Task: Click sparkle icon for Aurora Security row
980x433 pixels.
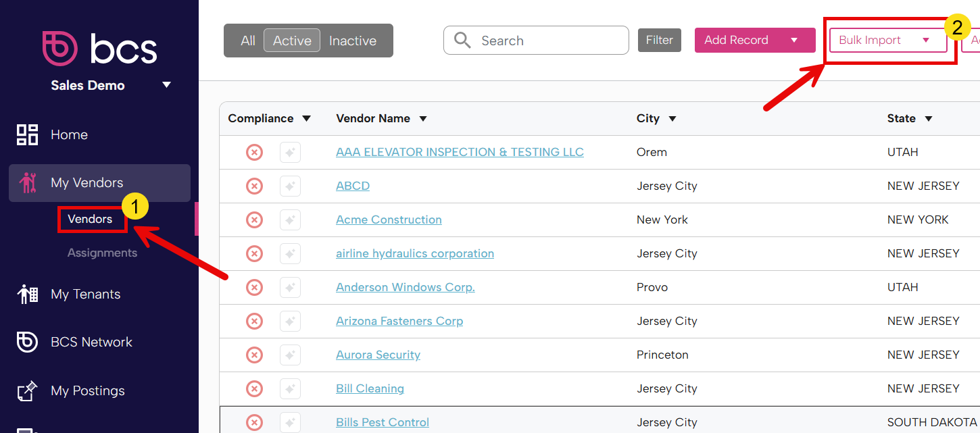Action: (290, 355)
